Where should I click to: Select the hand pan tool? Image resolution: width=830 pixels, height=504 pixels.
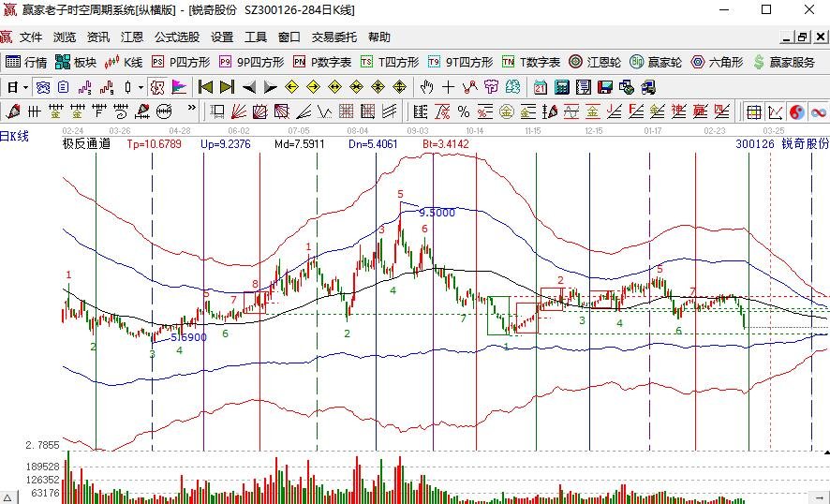426,87
